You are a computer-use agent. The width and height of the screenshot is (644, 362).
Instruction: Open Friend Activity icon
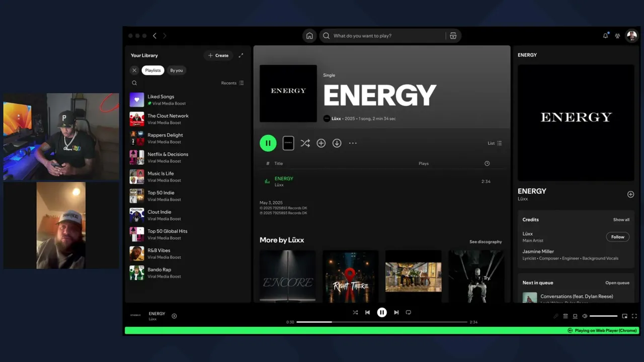point(617,36)
